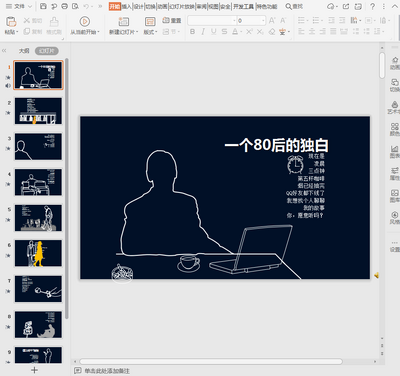Click the Share export icon
The height and width of the screenshot is (376, 400).
pyautogui.click(x=346, y=6)
